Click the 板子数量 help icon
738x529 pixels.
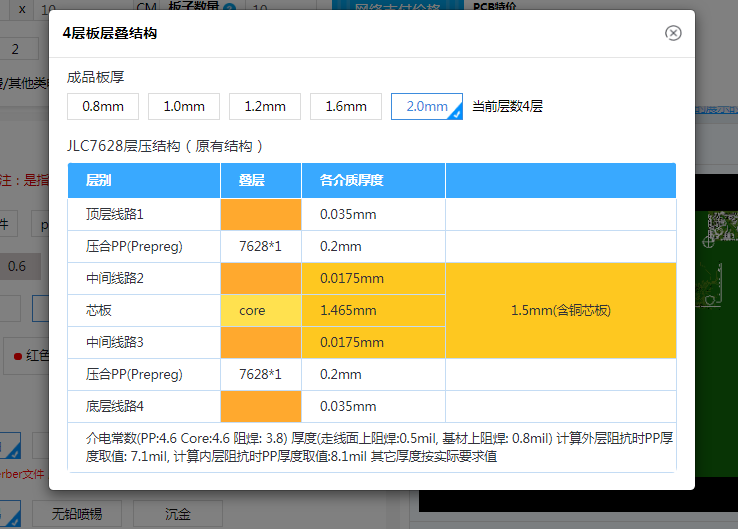(x=230, y=8)
